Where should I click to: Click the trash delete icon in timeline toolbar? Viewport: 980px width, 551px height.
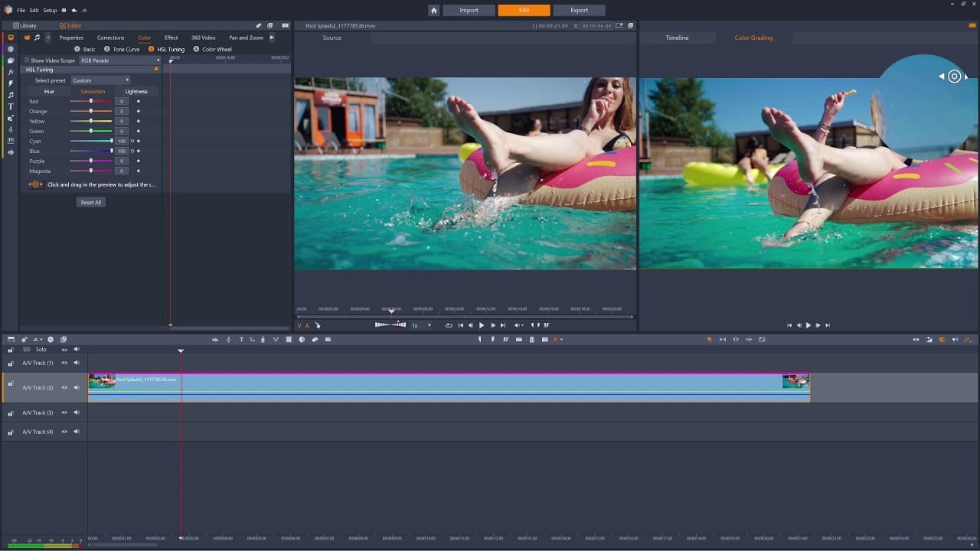[x=531, y=340]
